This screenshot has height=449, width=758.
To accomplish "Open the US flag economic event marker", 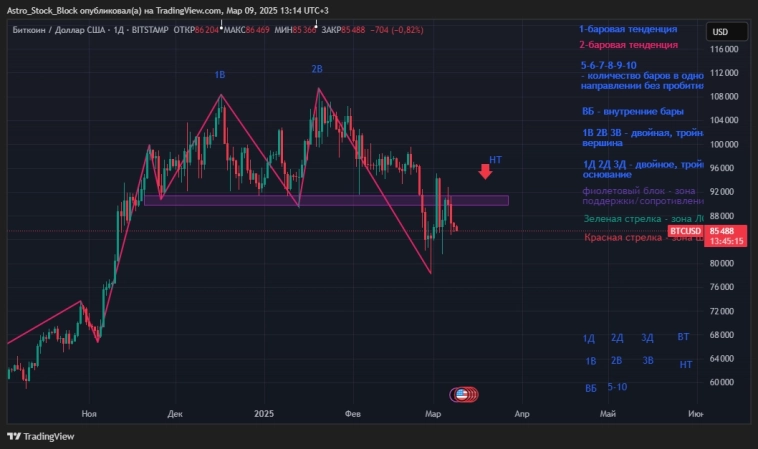I will coord(462,395).
